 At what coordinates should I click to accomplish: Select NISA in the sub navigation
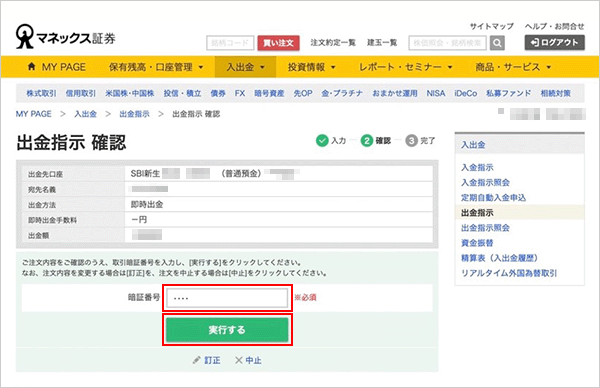pyautogui.click(x=436, y=93)
